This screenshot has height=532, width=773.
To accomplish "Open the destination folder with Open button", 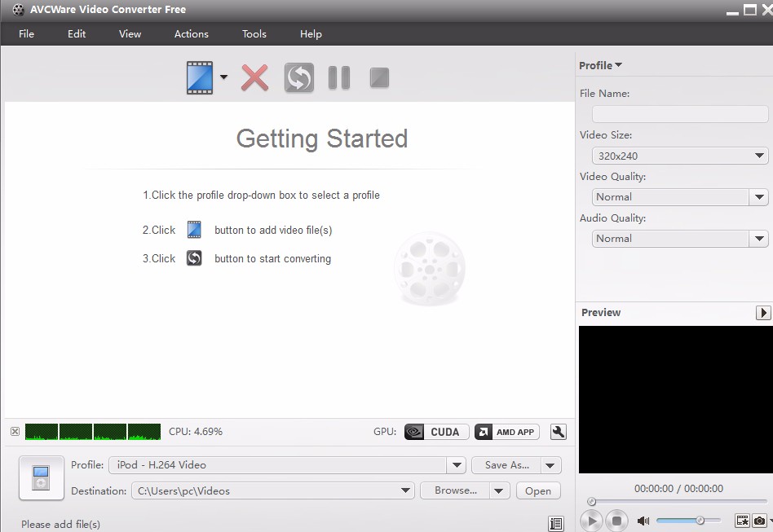I will (537, 490).
